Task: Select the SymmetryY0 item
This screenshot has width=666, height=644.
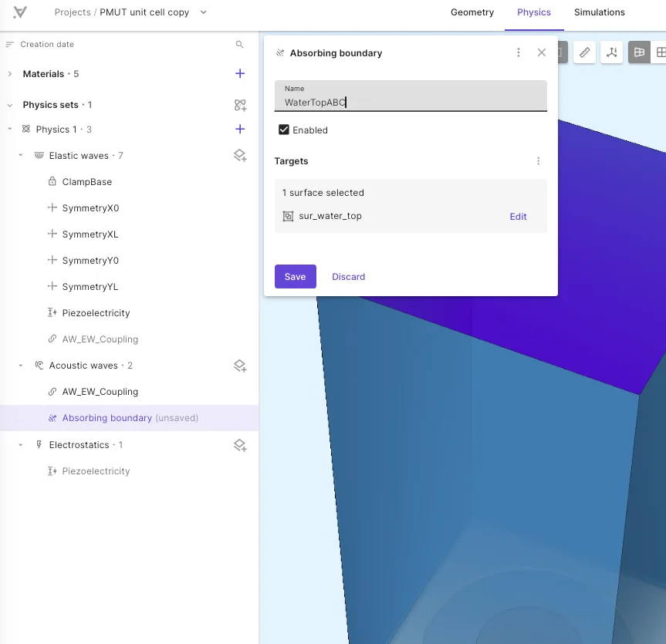Action: coord(90,261)
